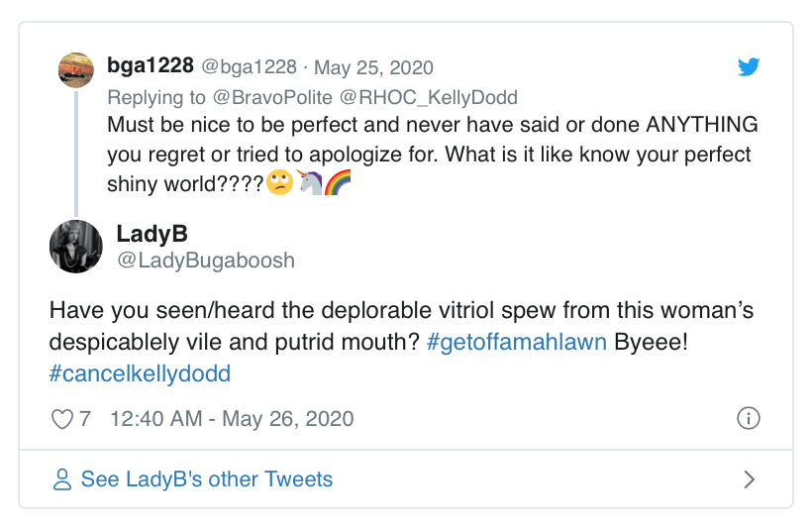Click the Twitter bird logo icon

tap(749, 67)
